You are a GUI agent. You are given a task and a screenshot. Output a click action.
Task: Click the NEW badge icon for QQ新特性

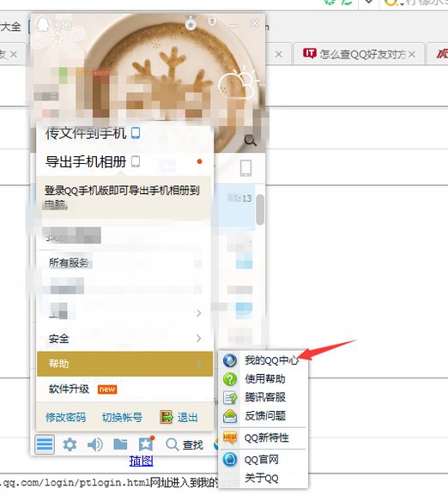pyautogui.click(x=230, y=438)
